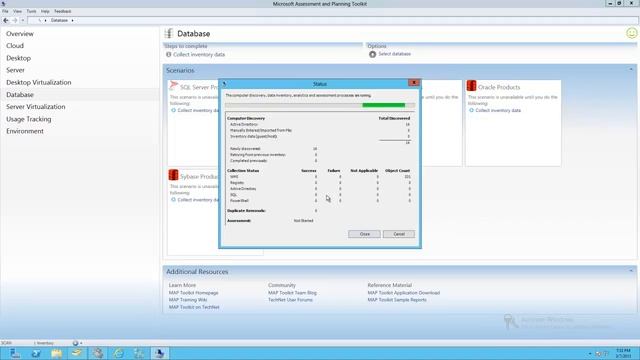This screenshot has width=640, height=360.
Task: Open the Help menu
Action: [x=45, y=11]
